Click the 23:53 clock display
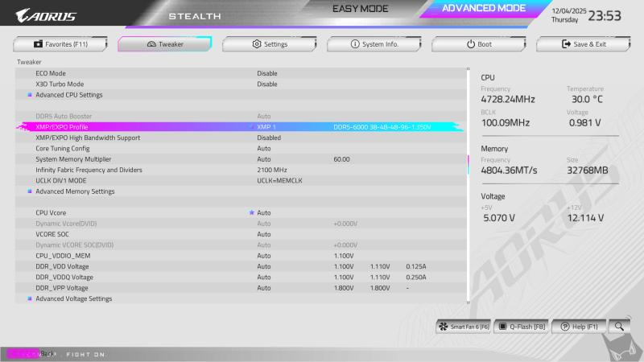The width and height of the screenshot is (644, 362). tap(605, 15)
